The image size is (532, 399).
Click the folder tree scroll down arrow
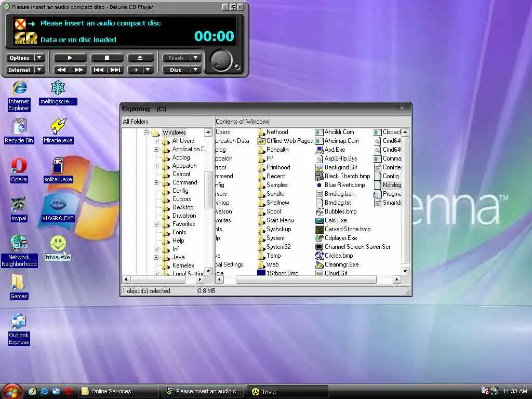208,271
